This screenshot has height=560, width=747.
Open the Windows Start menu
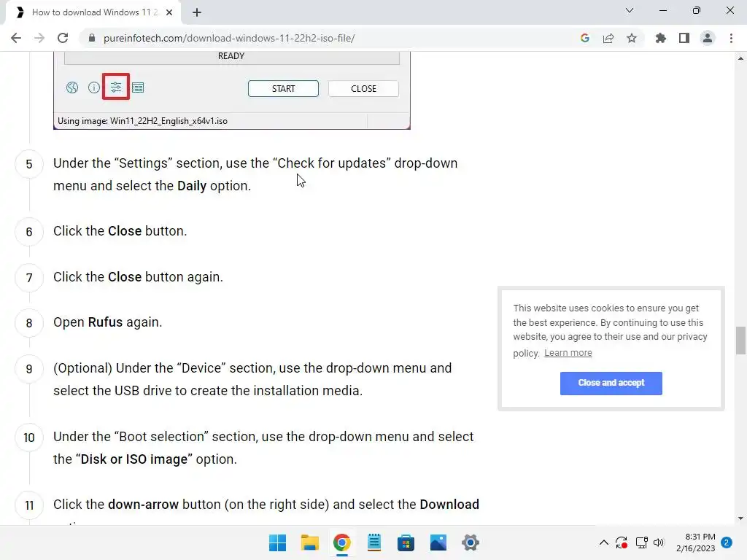click(277, 542)
